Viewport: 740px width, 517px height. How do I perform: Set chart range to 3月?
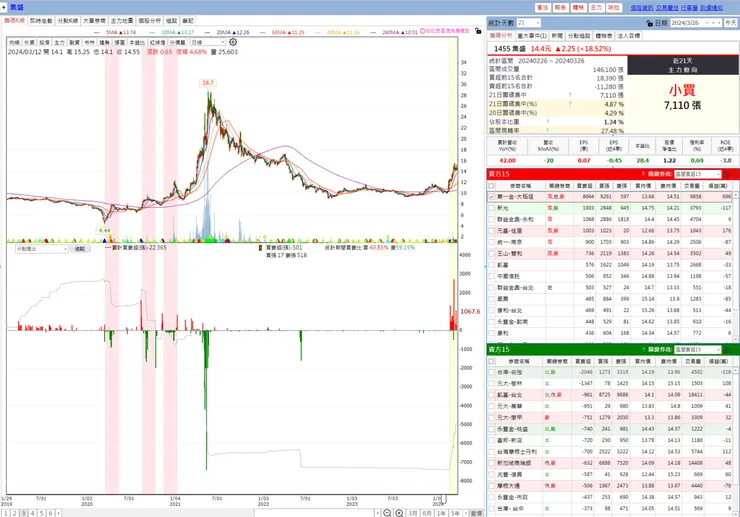[413, 513]
